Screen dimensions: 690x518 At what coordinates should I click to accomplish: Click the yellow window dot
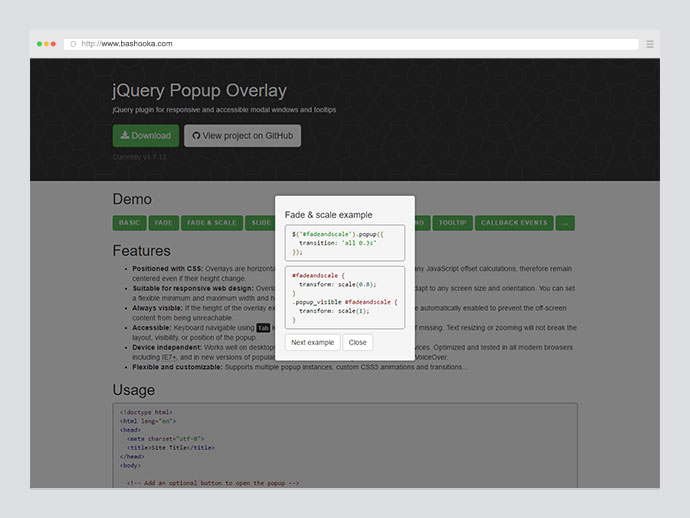pos(46,44)
